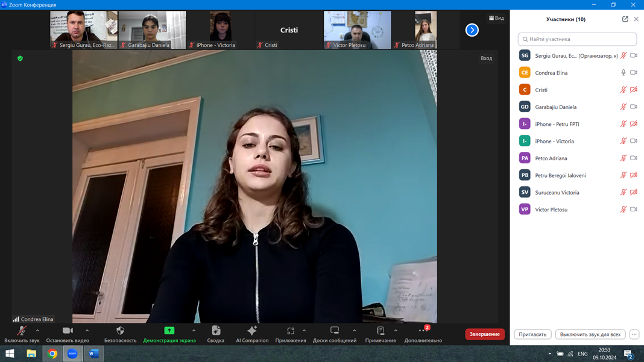Open the View (Вид) menu
This screenshot has height=362, width=644.
pos(496,18)
